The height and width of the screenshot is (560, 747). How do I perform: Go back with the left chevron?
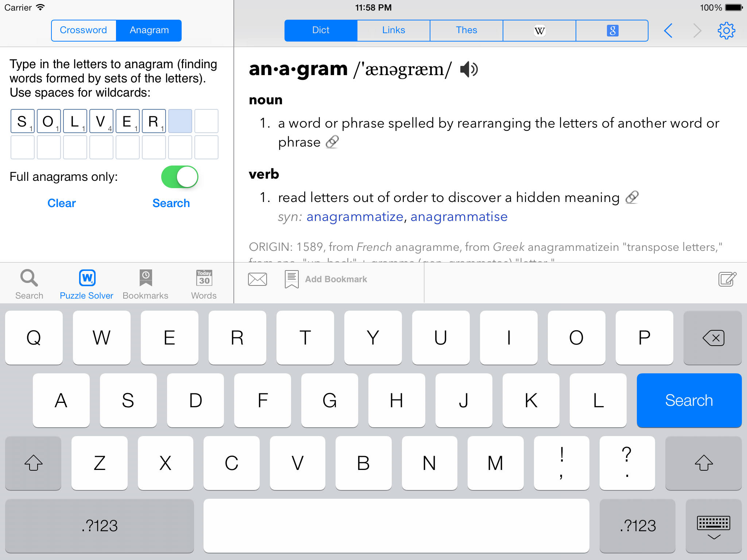[668, 31]
